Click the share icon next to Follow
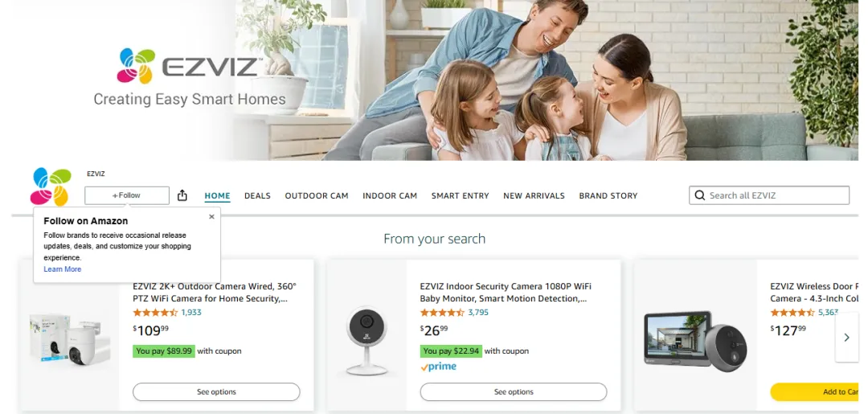The image size is (868, 414). pos(182,195)
